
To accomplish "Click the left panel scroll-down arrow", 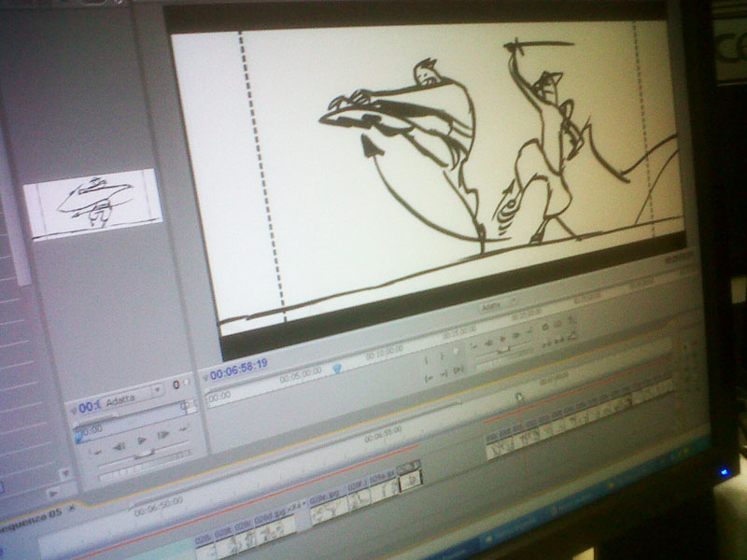I will (65, 473).
